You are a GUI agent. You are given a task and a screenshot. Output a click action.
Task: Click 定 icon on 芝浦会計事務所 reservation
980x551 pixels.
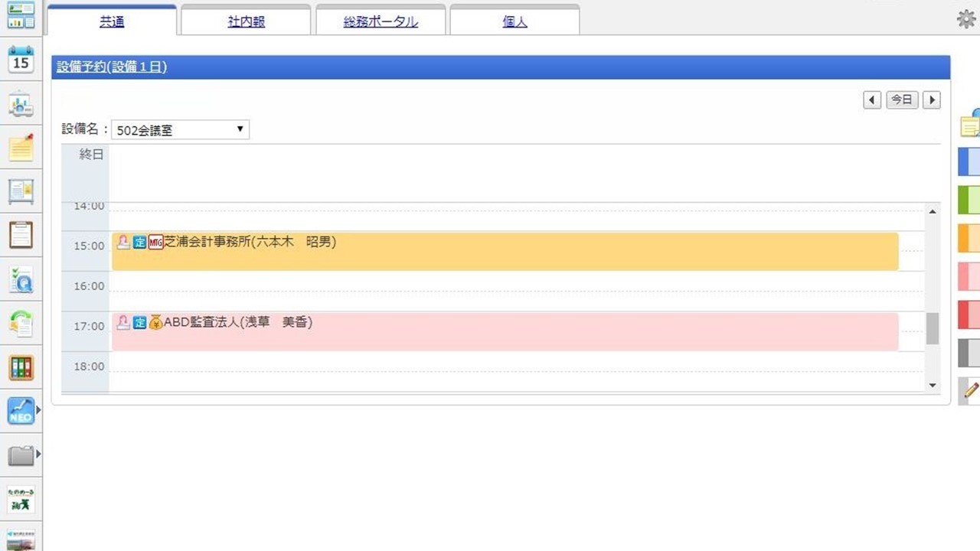(x=139, y=243)
